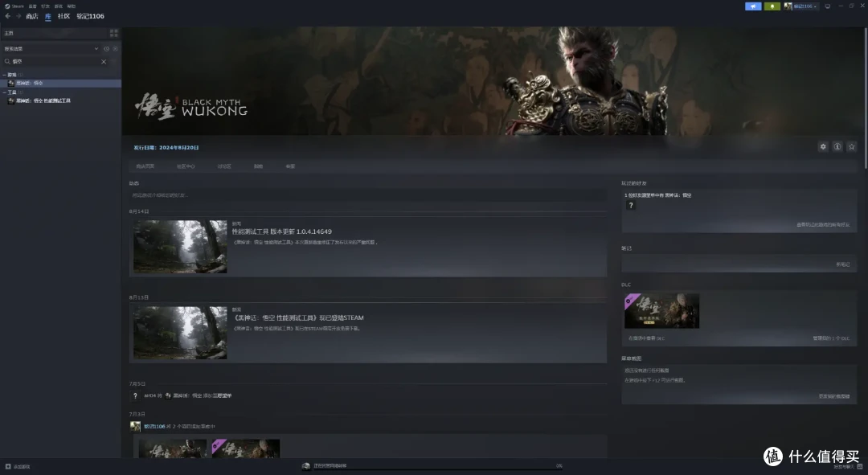The width and height of the screenshot is (868, 475).
Task: Enter Big Picture mode via monitor icon
Action: (828, 6)
